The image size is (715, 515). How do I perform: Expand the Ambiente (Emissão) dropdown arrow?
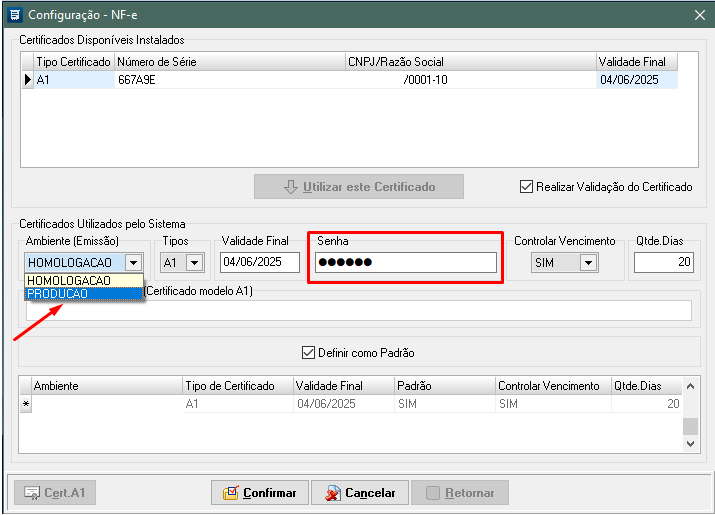coord(132,263)
